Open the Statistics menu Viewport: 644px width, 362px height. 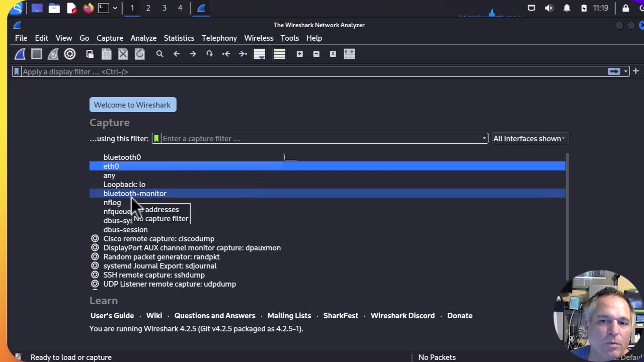pyautogui.click(x=179, y=38)
